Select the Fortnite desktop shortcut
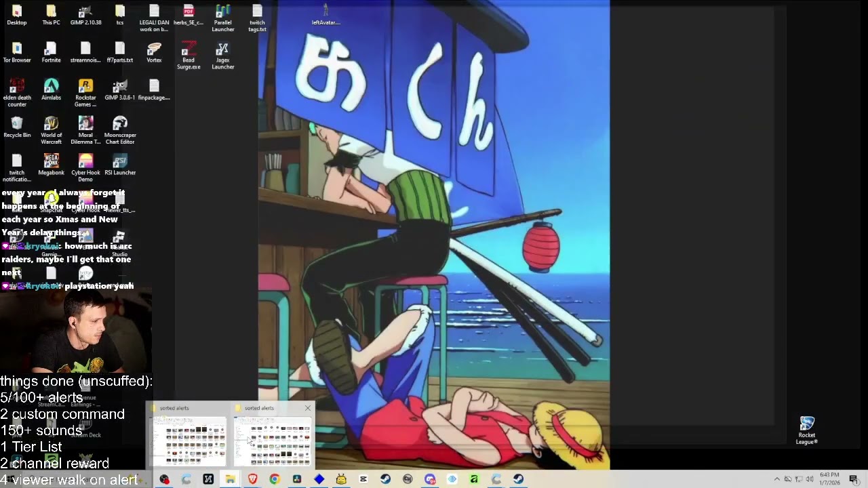The width and height of the screenshot is (868, 488). click(x=51, y=52)
